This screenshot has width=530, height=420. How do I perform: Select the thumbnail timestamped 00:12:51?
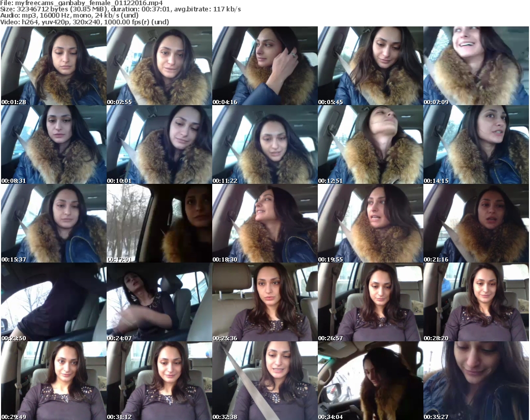tap(371, 144)
